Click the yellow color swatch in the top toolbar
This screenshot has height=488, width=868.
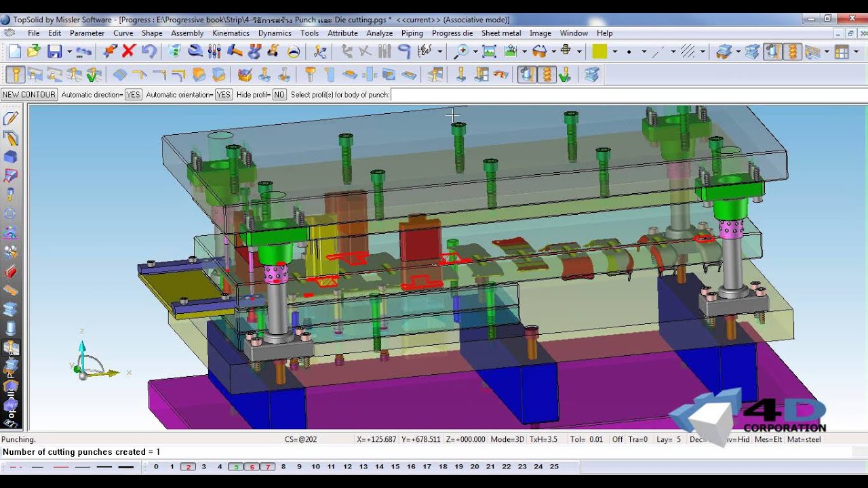599,51
